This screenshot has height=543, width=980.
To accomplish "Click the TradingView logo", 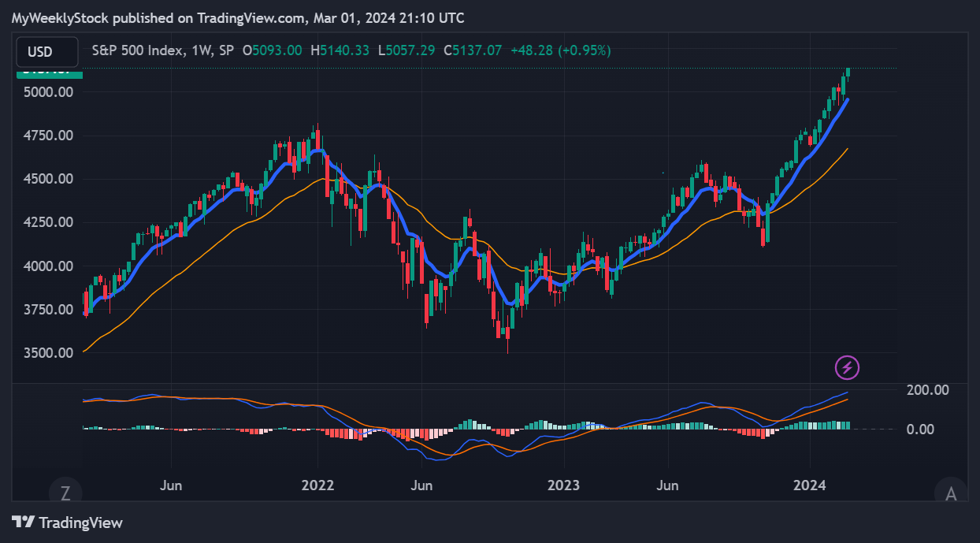I will pos(67,523).
